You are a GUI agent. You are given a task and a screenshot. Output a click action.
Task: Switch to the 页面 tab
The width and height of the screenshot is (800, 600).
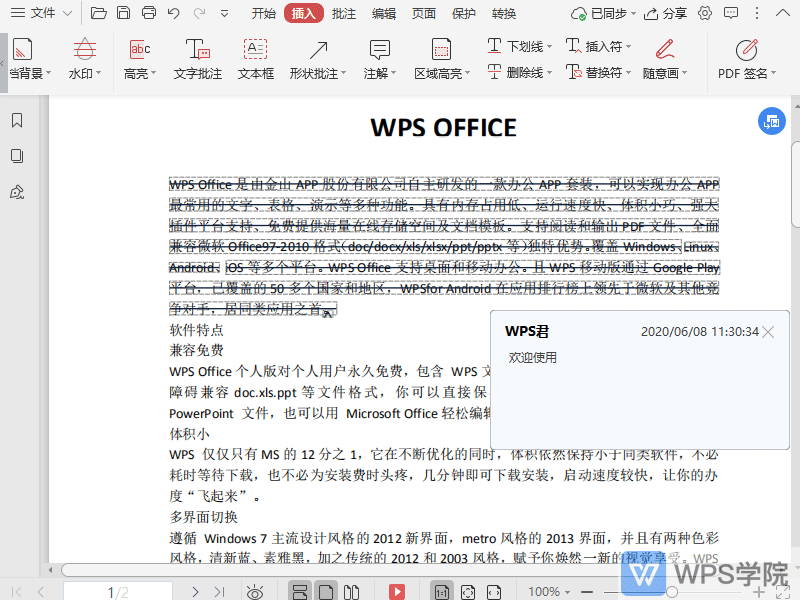click(423, 14)
